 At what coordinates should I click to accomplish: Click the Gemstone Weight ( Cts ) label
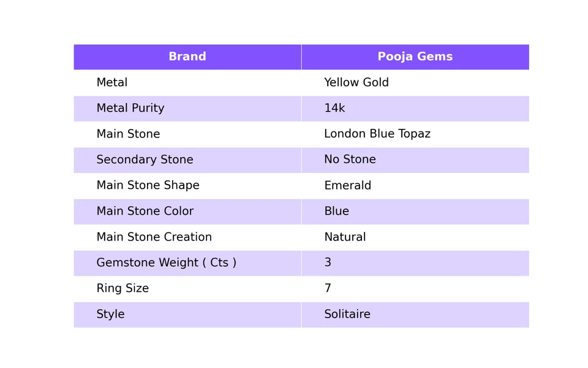166,263
